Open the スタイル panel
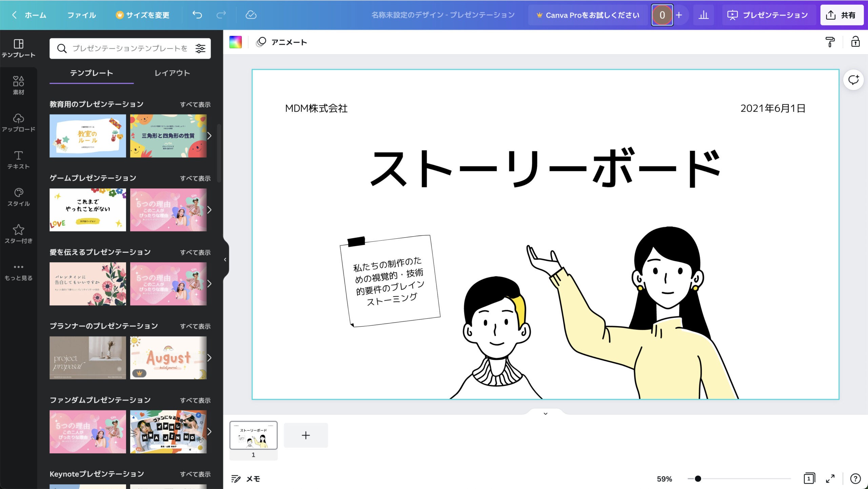Screen dimensions: 868x489 pyautogui.click(x=18, y=197)
